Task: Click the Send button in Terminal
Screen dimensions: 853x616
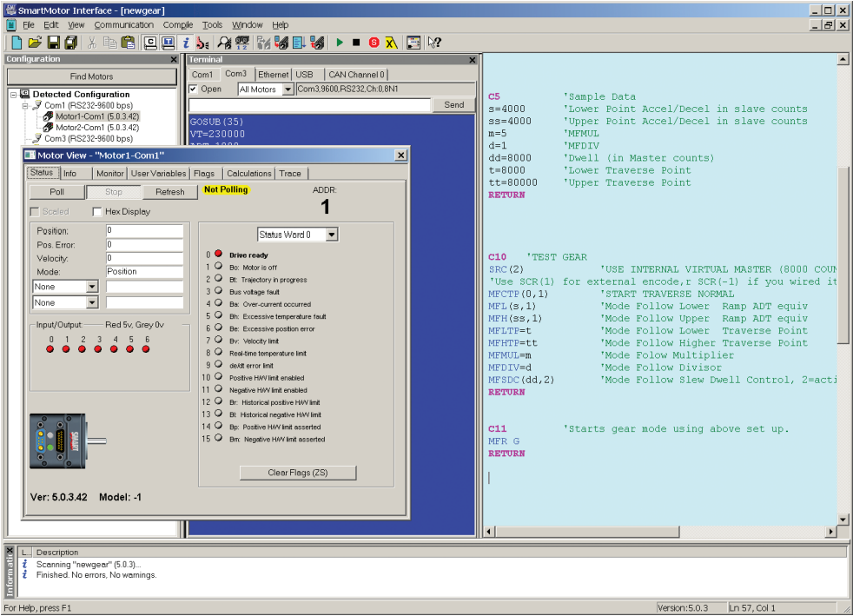Action: 454,104
